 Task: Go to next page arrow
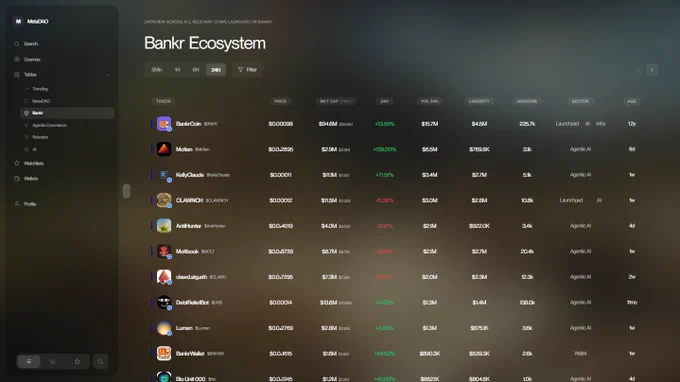pyautogui.click(x=652, y=70)
